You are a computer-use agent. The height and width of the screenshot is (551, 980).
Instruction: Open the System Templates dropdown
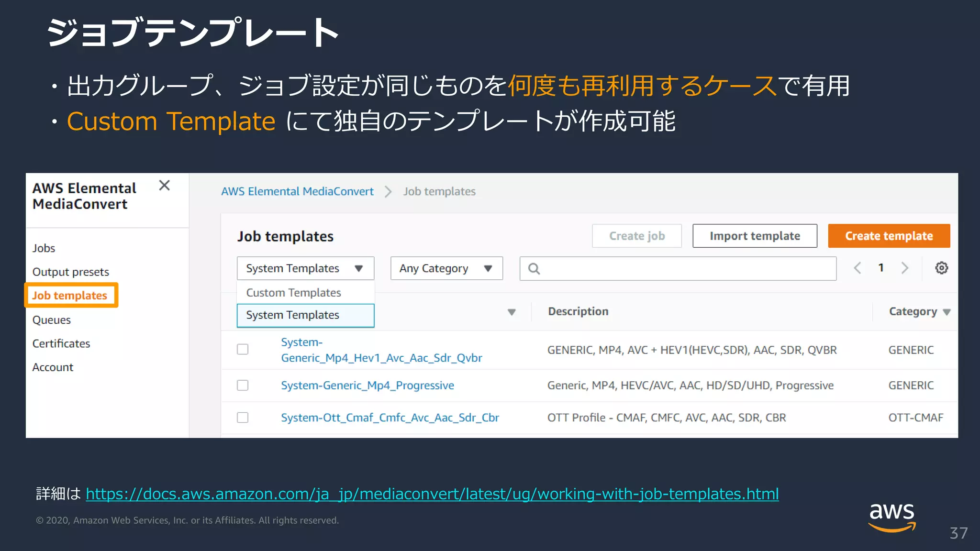pos(305,268)
